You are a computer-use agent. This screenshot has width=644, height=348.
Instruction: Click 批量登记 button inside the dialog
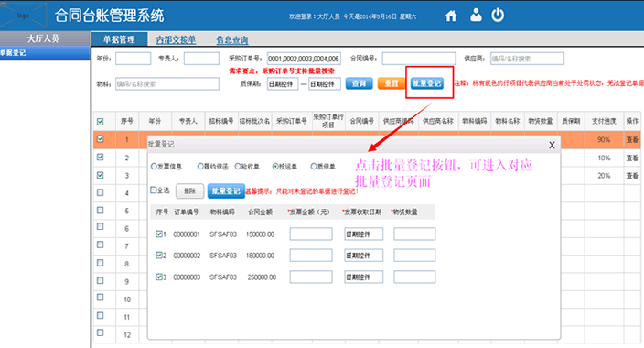coord(226,190)
